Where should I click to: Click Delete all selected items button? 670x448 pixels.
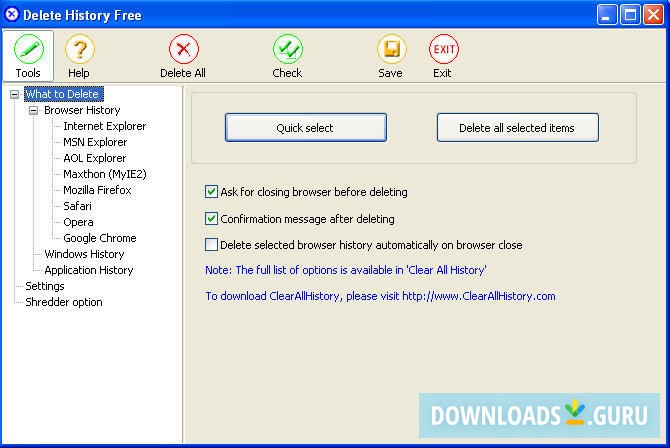[517, 127]
